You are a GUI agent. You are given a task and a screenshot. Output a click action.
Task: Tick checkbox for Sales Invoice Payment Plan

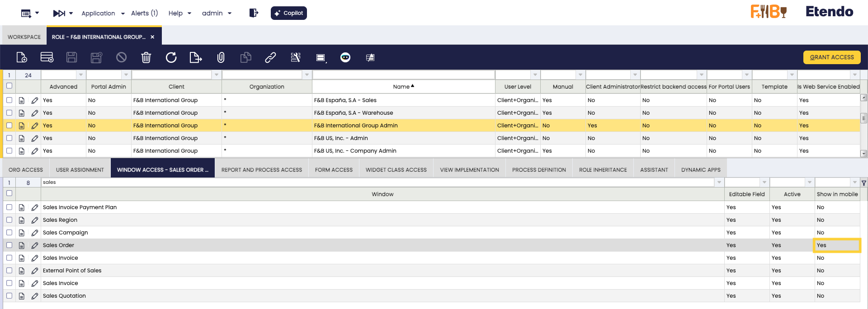click(9, 207)
